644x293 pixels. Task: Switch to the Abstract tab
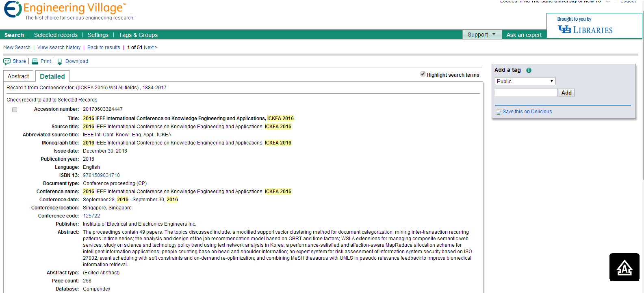coord(18,76)
